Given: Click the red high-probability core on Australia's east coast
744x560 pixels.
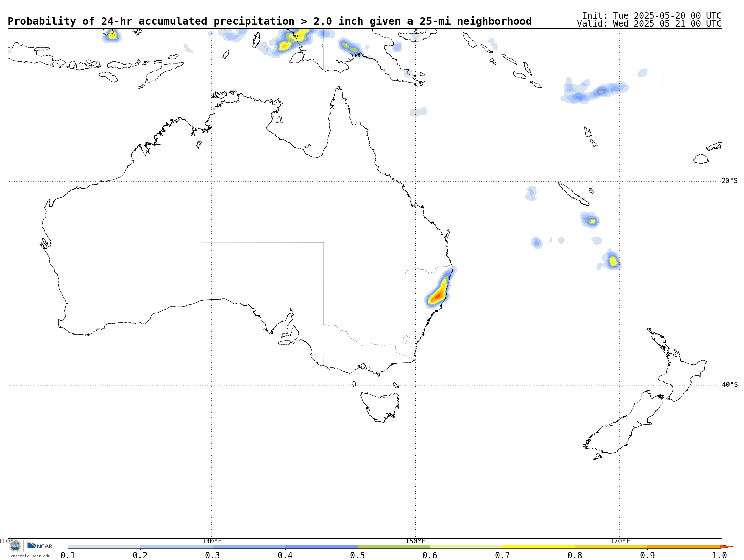Looking at the screenshot, I should 438,295.
